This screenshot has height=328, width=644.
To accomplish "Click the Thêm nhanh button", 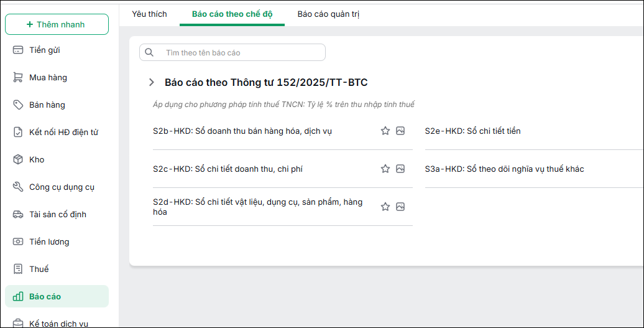I will pos(57,24).
